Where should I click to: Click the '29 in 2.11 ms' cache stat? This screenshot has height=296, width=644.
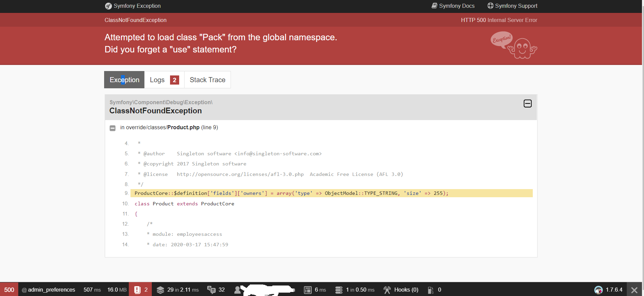183,290
